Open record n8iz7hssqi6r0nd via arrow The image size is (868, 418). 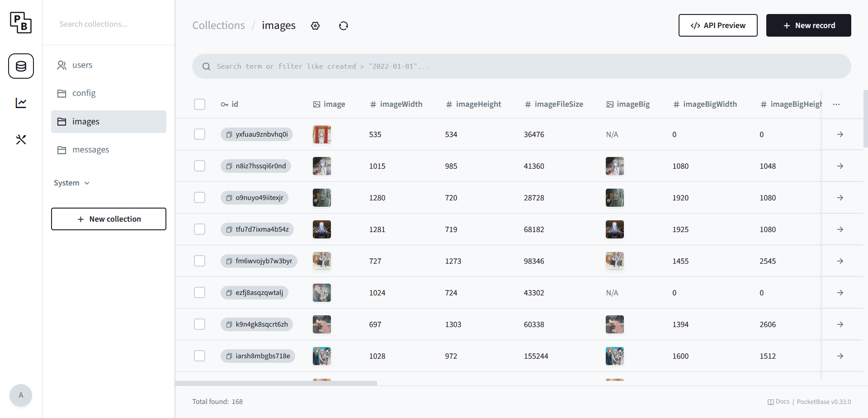840,166
